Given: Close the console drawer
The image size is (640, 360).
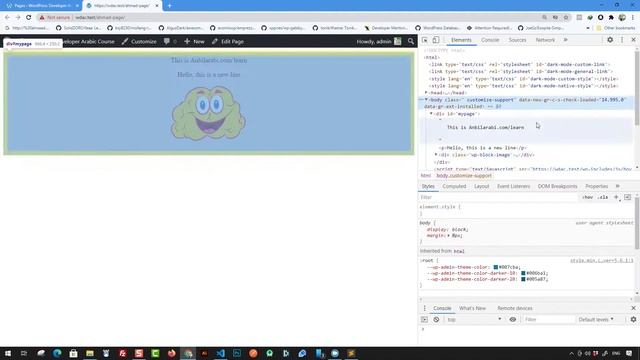Looking at the screenshot, I should point(633,308).
